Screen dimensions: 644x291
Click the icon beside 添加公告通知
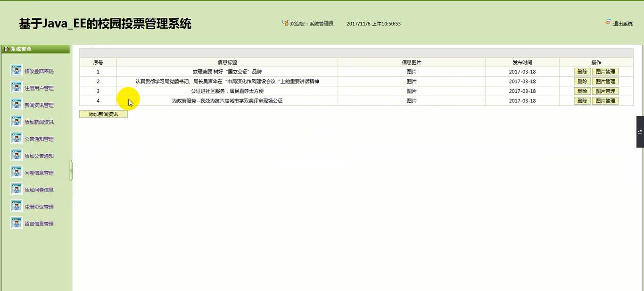click(17, 155)
